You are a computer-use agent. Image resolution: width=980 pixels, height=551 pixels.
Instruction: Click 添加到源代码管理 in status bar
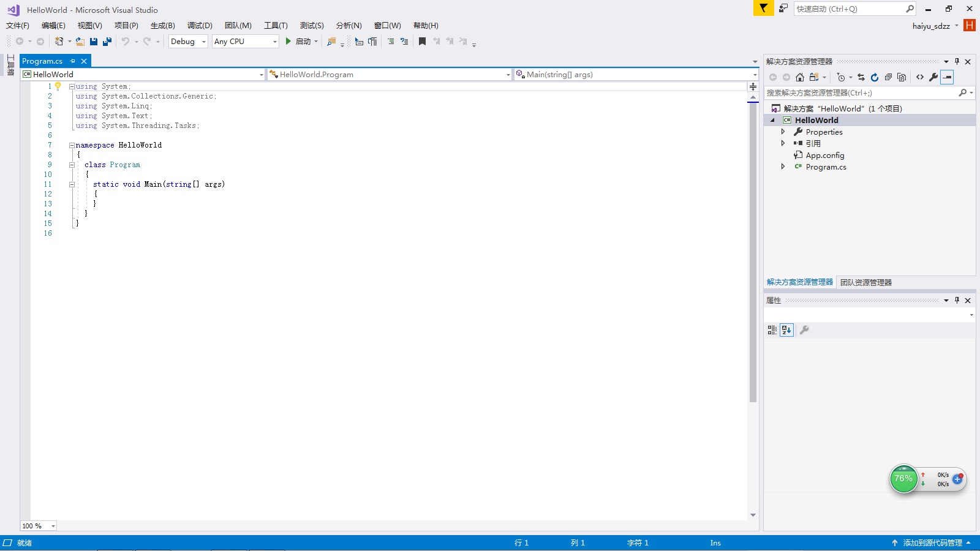click(932, 543)
